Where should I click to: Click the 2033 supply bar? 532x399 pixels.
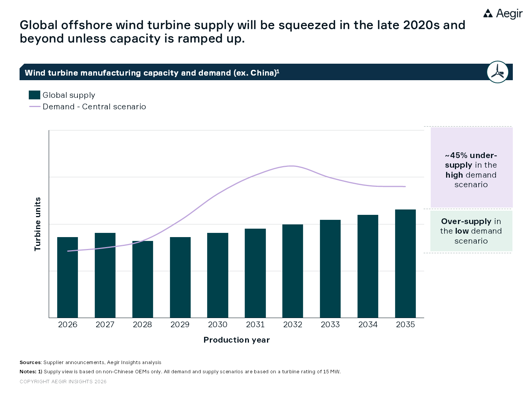click(x=330, y=269)
